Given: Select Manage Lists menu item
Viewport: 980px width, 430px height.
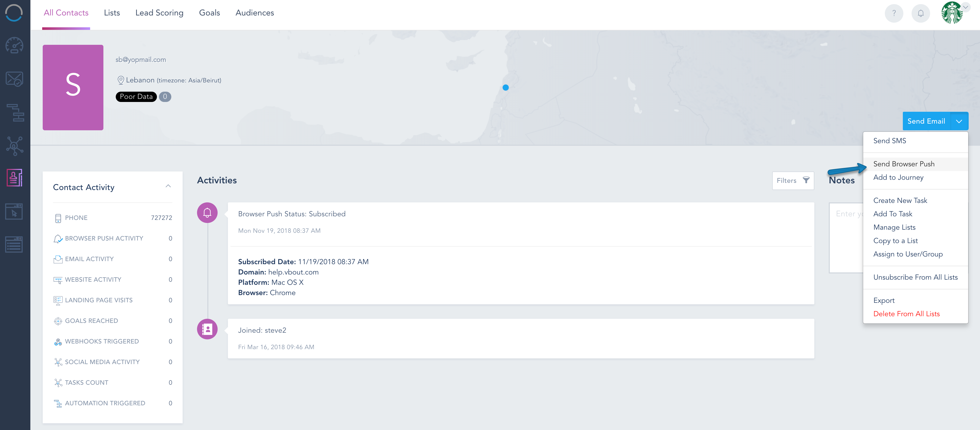Looking at the screenshot, I should click(x=915, y=227).
